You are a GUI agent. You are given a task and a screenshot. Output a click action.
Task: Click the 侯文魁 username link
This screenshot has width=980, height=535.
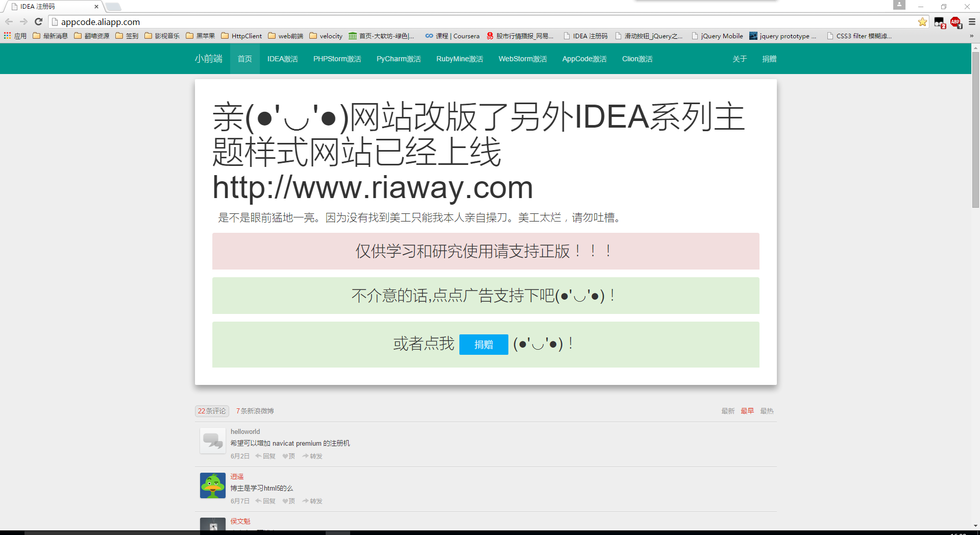tap(240, 521)
